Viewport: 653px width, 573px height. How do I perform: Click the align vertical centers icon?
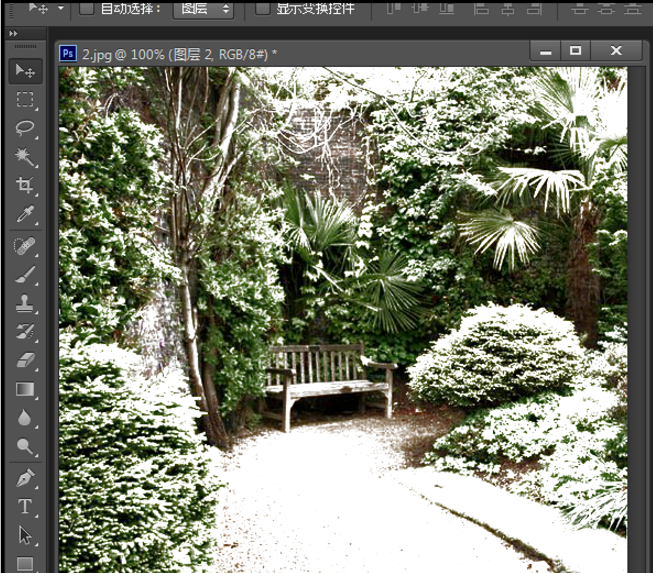click(420, 7)
